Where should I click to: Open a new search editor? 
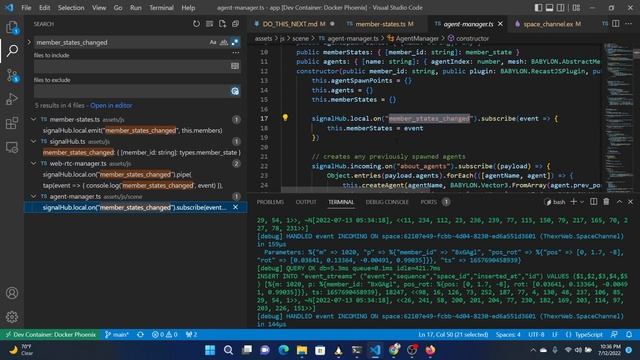[222, 24]
